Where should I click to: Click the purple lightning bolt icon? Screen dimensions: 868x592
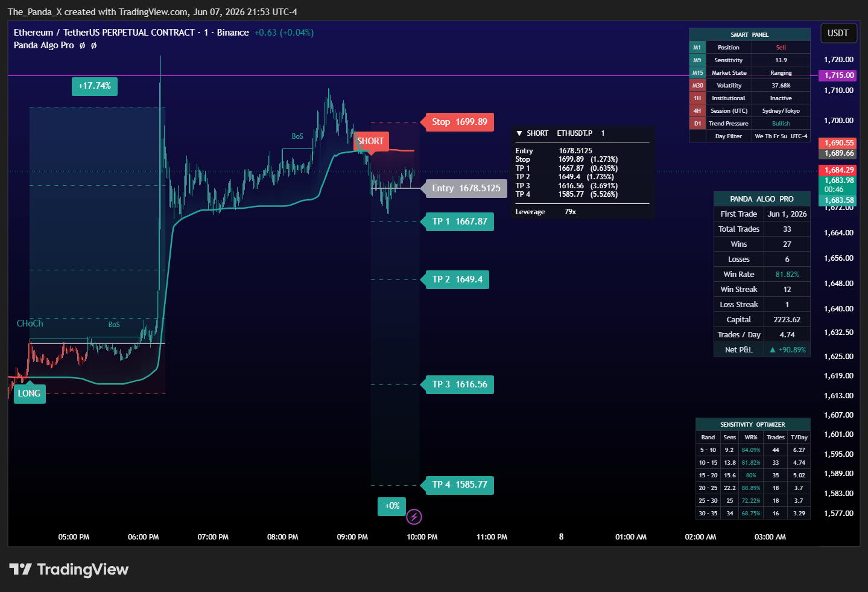click(x=414, y=517)
